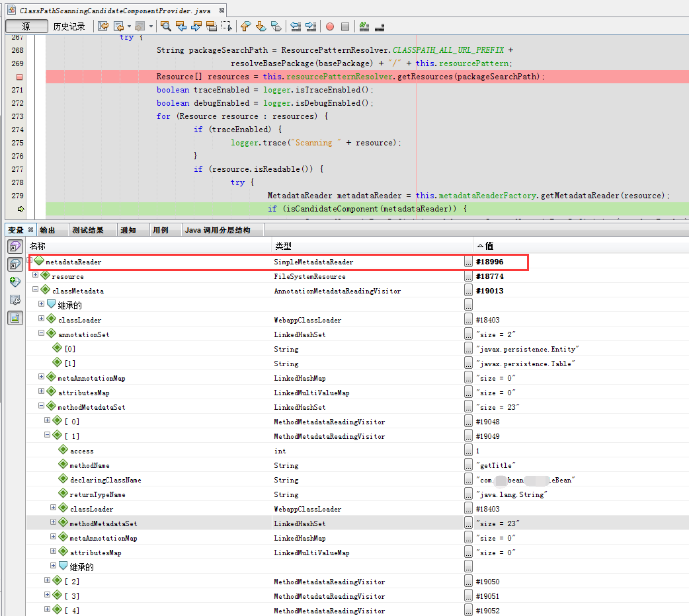Uncomment selected lines icon
The width and height of the screenshot is (689, 616).
pyautogui.click(x=380, y=27)
